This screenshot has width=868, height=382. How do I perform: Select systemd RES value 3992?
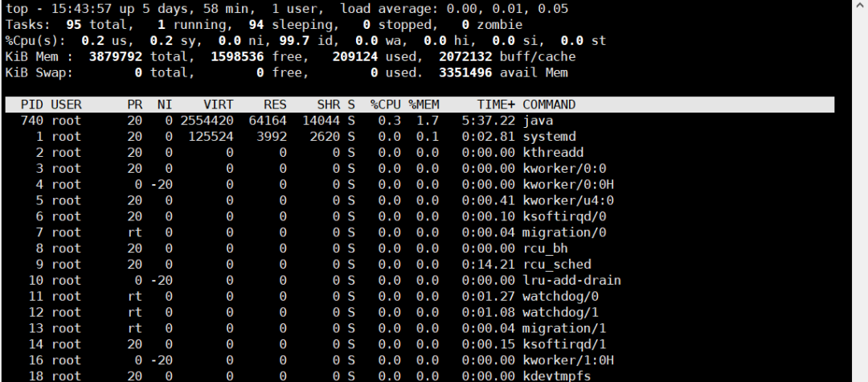(272, 136)
